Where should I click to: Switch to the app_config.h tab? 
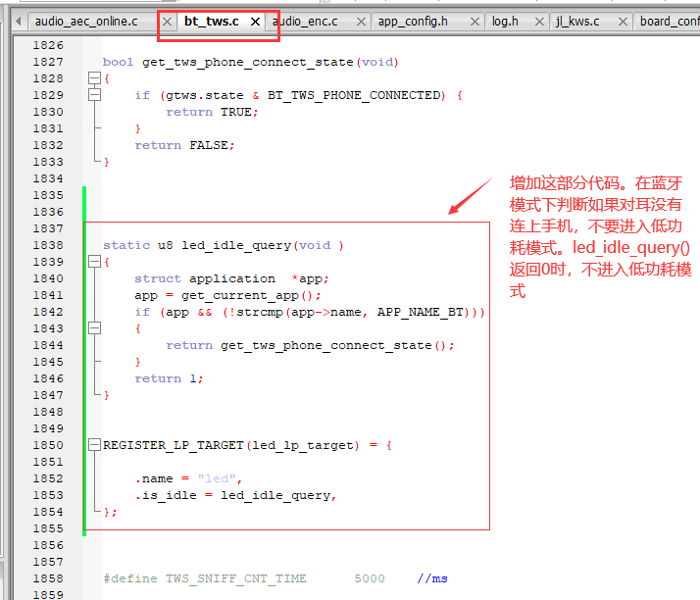[x=413, y=22]
